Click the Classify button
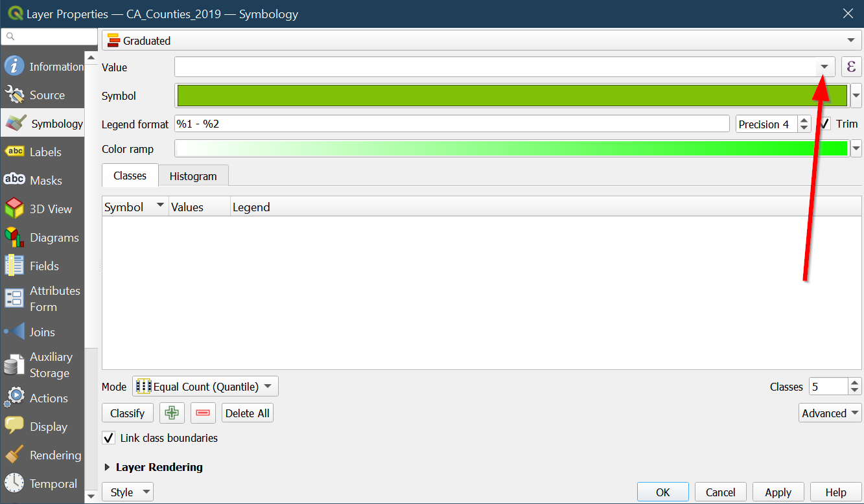864x504 pixels. (128, 413)
